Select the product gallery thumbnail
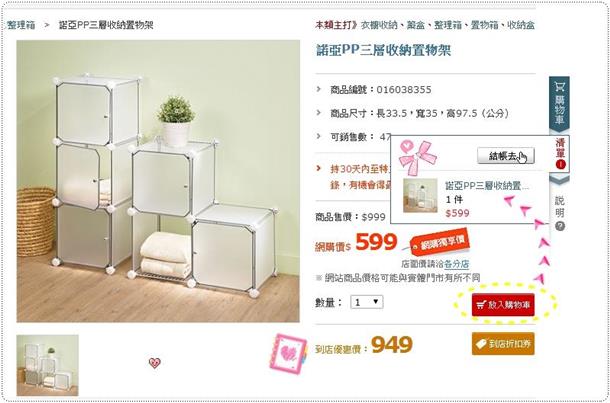610x403 pixels. point(47,365)
